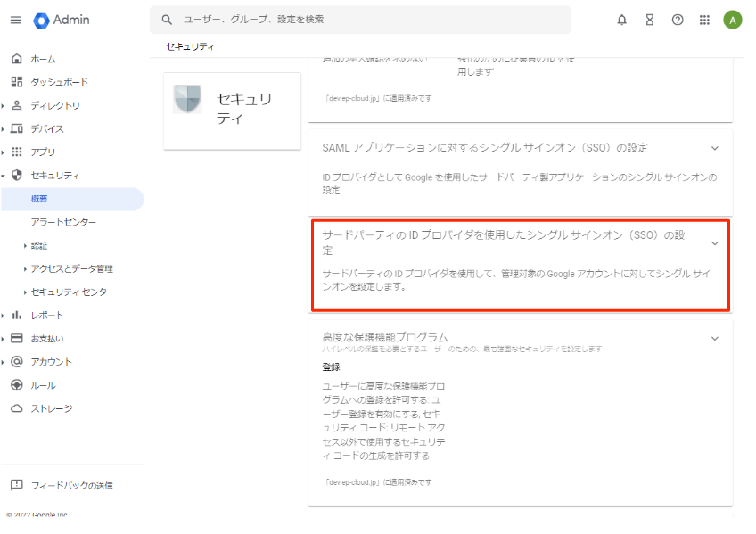
Task: Click the お支払い card icon
Action: click(x=17, y=339)
